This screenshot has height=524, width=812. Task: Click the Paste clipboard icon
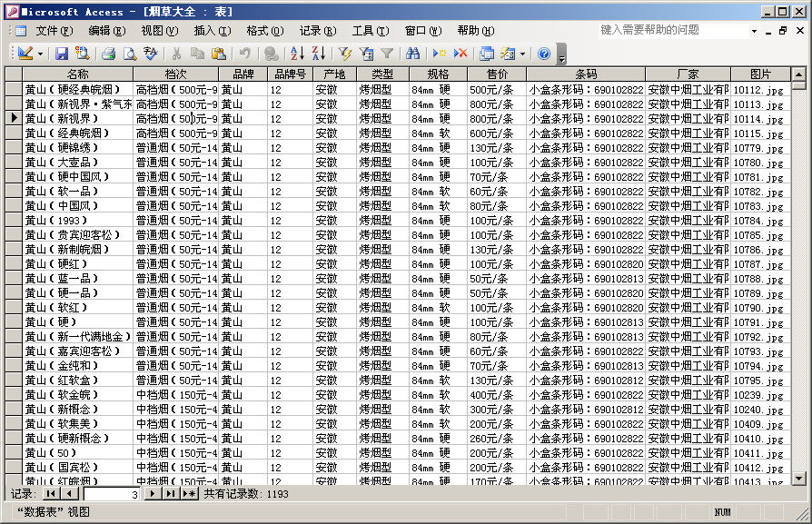coord(219,53)
